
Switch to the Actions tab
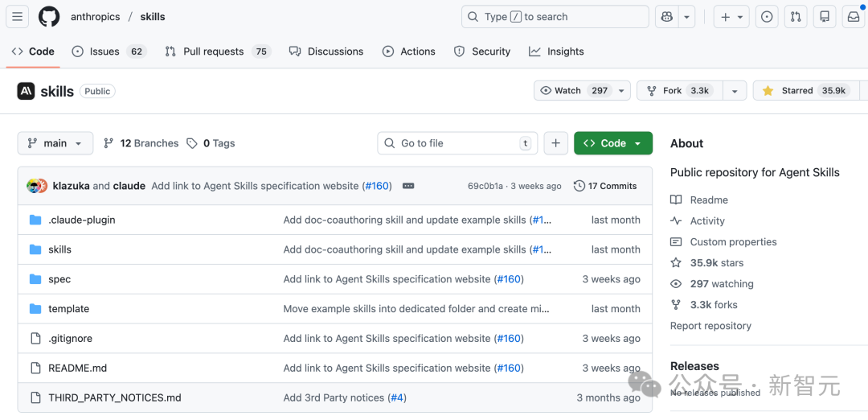pyautogui.click(x=408, y=51)
